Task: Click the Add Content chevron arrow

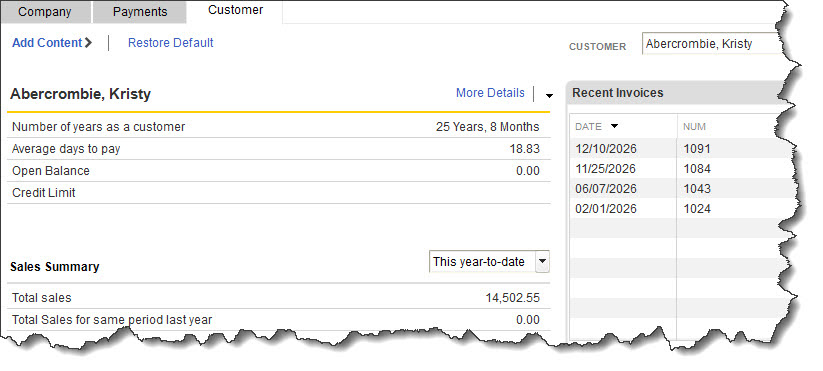Action: tap(88, 43)
